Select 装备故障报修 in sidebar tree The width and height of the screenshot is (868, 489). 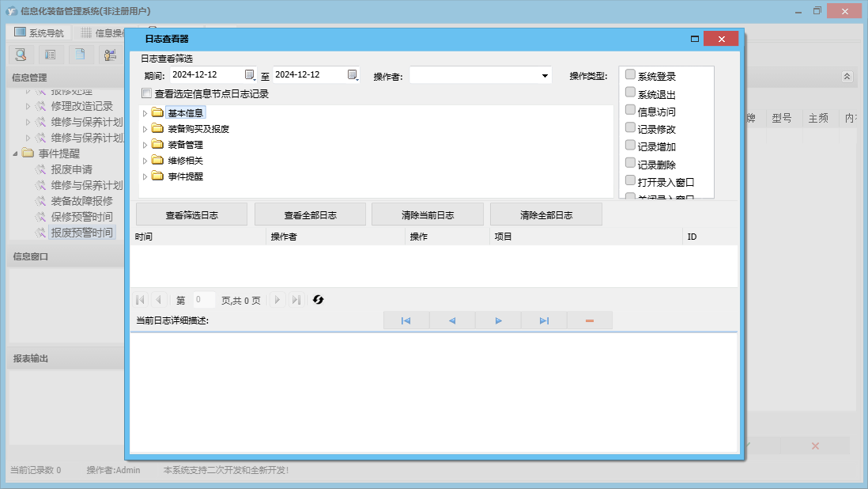(81, 201)
